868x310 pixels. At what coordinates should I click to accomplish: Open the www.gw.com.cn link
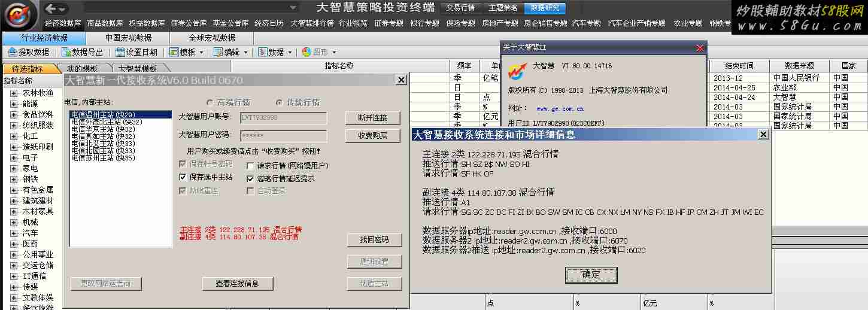coord(560,109)
